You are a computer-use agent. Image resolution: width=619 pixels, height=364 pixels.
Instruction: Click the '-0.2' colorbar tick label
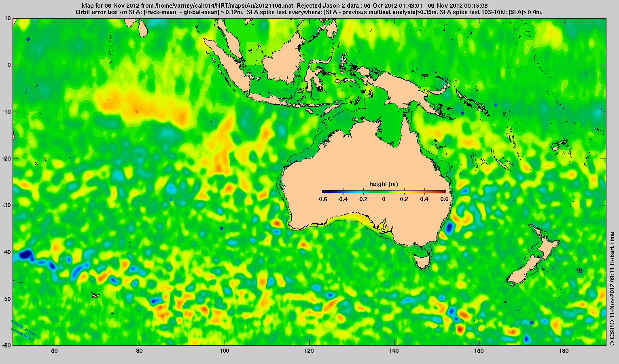(363, 199)
